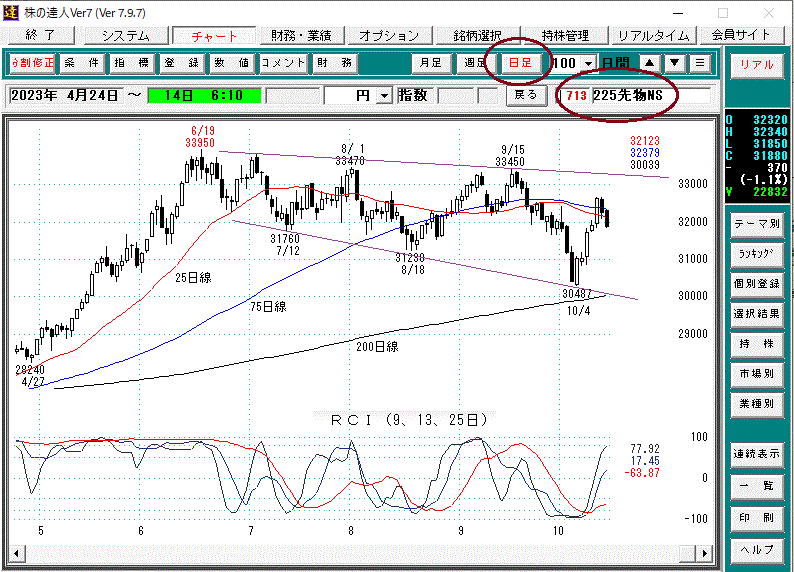
Task: Click the リアル realtime button
Action: point(757,63)
